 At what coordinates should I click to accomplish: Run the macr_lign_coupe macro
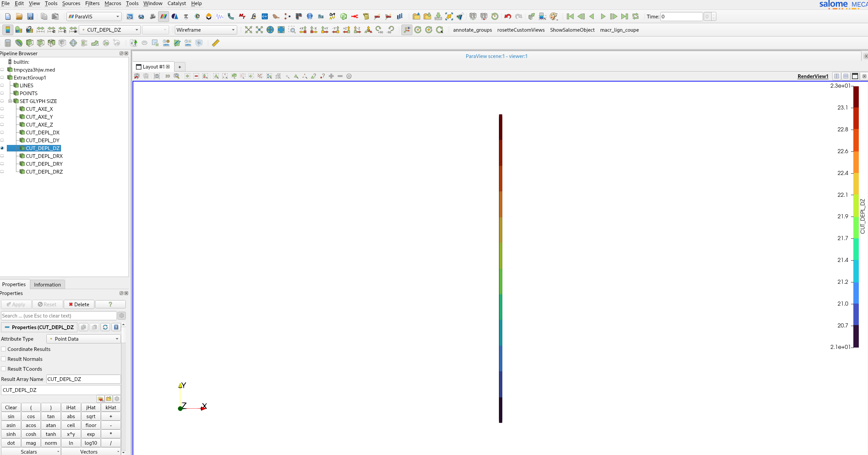click(x=619, y=30)
